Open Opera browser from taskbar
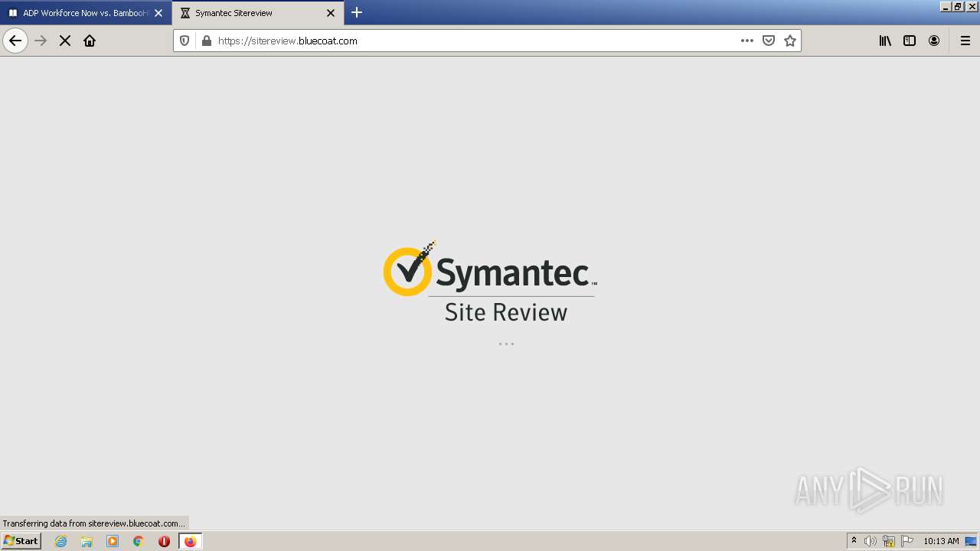 click(164, 541)
